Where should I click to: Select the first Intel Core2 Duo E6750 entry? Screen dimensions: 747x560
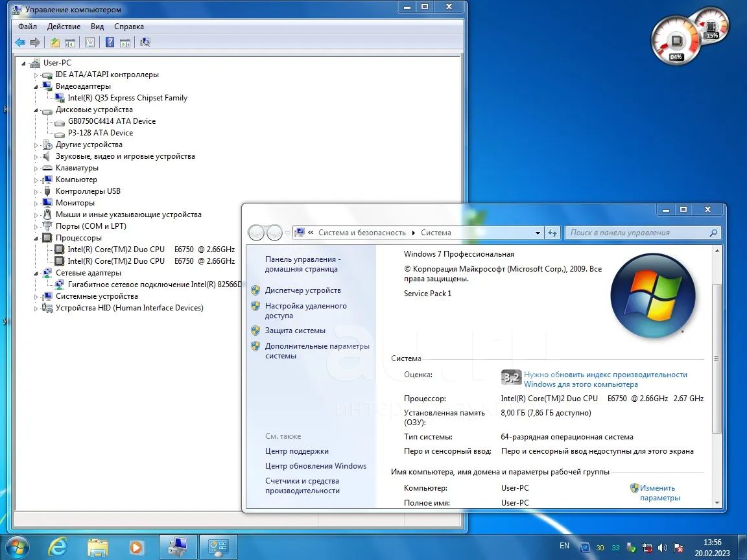[x=151, y=250]
